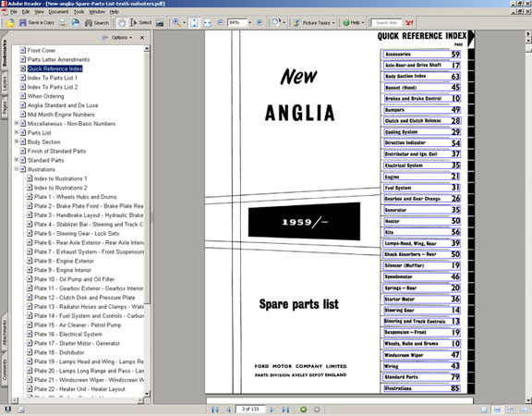532x416 pixels.
Task: Click the green Previous View button
Action: tap(304, 410)
